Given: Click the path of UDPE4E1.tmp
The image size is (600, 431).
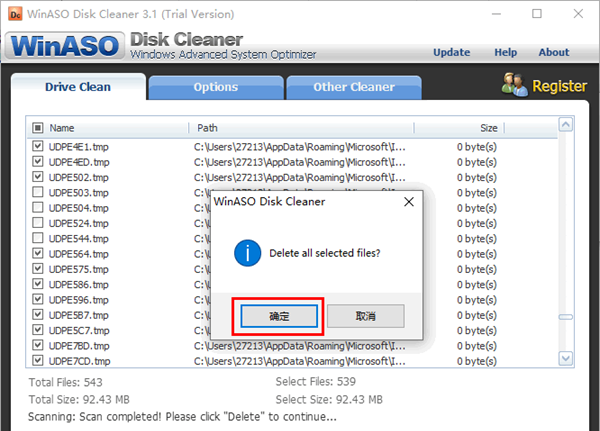Looking at the screenshot, I should (x=300, y=147).
